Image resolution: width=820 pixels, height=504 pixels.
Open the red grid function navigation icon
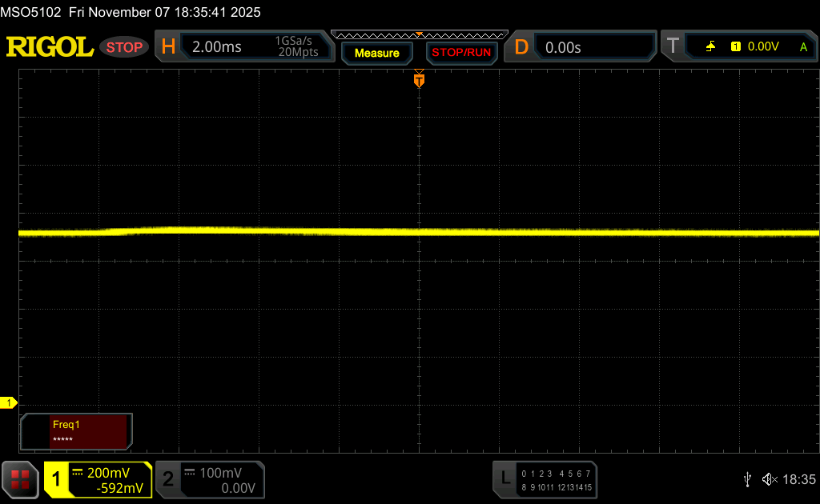pos(20,479)
